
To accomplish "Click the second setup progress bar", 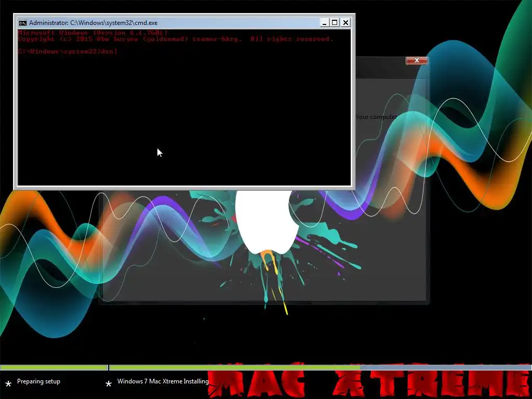I will coord(320,367).
